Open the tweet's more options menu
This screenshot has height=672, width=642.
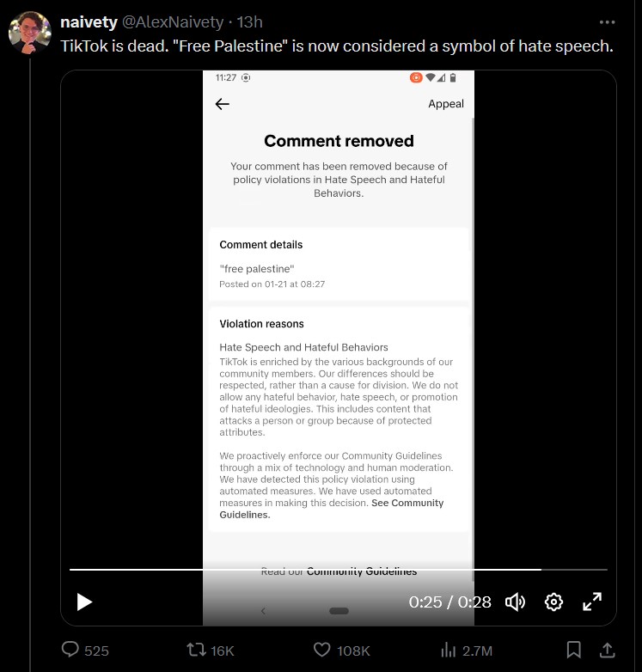(608, 22)
